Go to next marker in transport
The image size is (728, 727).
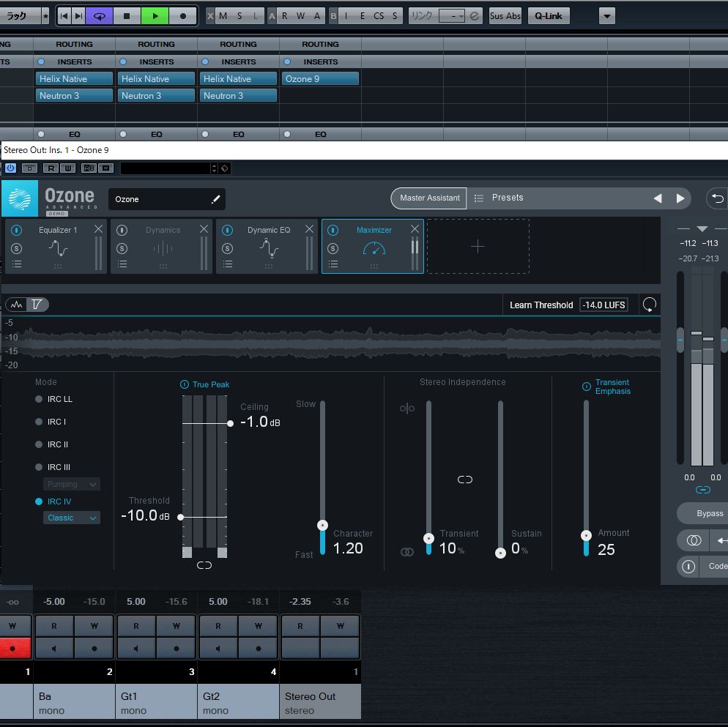click(78, 16)
